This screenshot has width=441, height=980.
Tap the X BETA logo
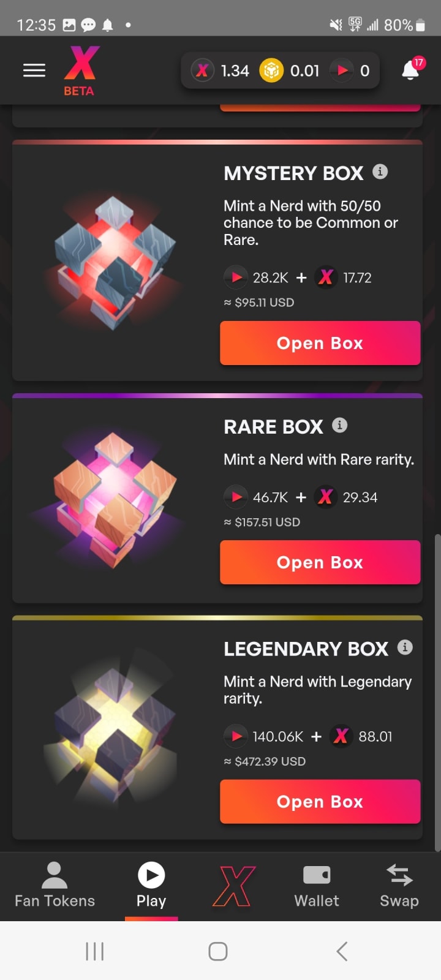pyautogui.click(x=81, y=71)
